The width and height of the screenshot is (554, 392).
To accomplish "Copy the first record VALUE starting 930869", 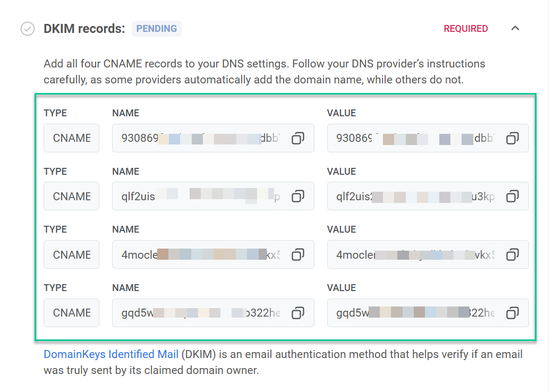I will click(513, 138).
